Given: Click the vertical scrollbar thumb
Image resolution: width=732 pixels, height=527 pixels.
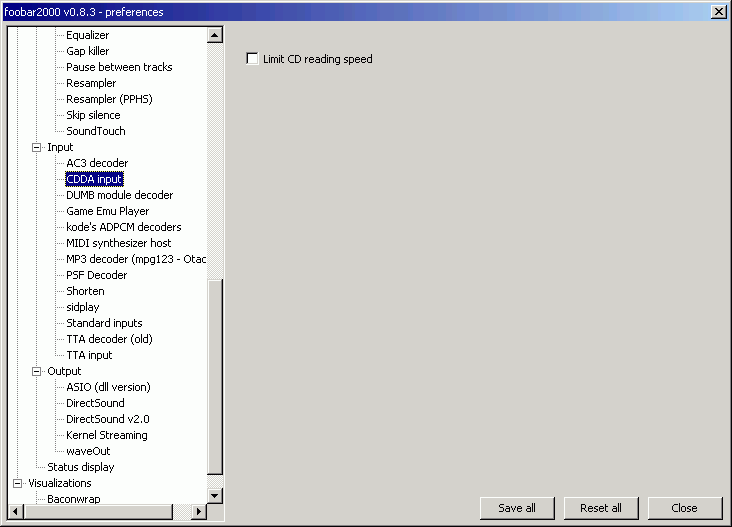Looking at the screenshot, I should click(x=215, y=377).
